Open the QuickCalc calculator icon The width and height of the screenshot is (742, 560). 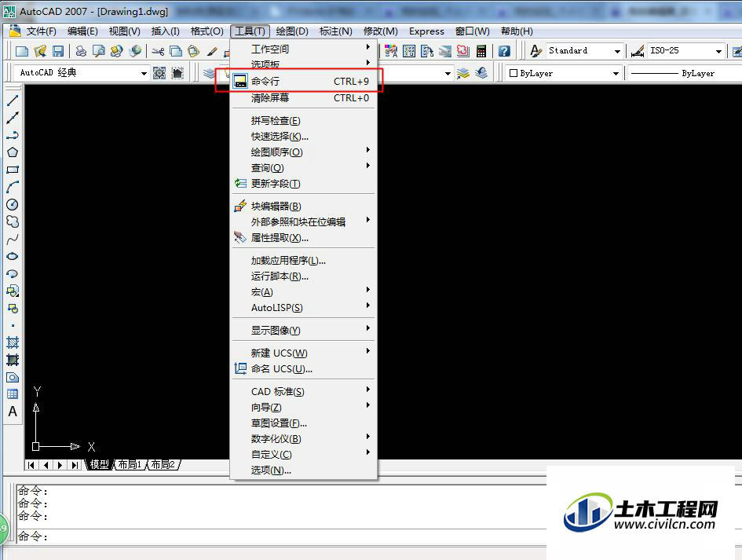pos(481,50)
